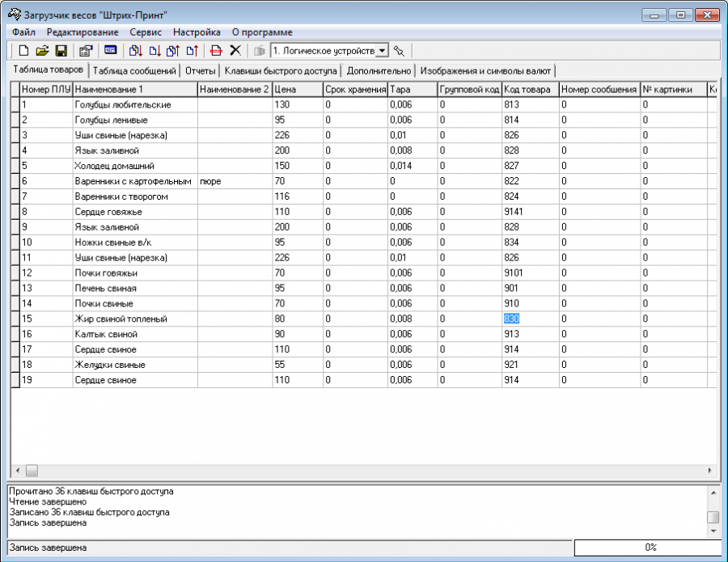Click log line 'Прочитано 36 клавиш быстрого доступа'
The width and height of the screenshot is (728, 562).
[x=91, y=491]
